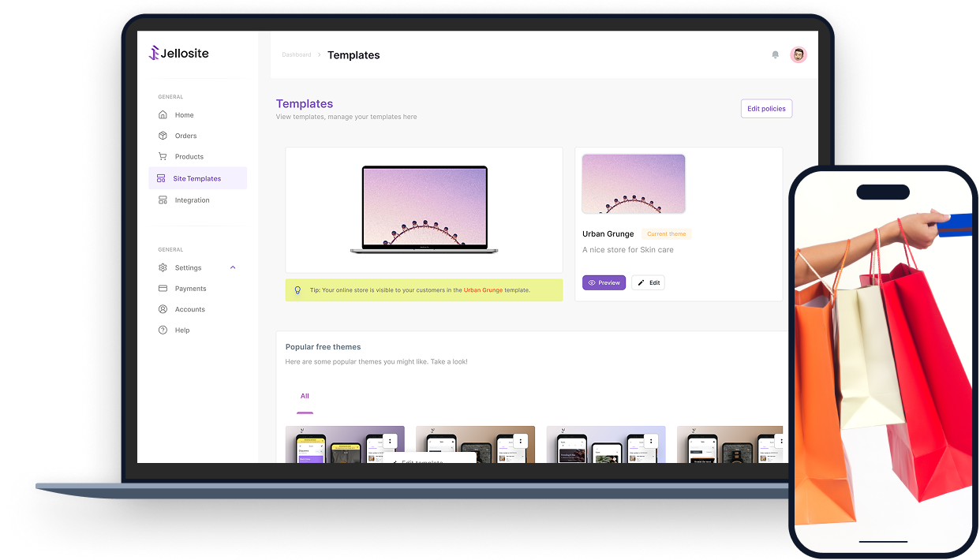The width and height of the screenshot is (980, 560).
Task: Click the Home house icon in sidebar
Action: [x=163, y=115]
